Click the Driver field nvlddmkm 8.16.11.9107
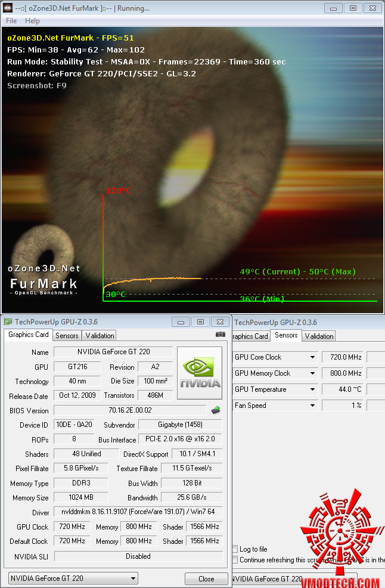Image resolution: width=385 pixels, height=588 pixels. pyautogui.click(x=138, y=512)
